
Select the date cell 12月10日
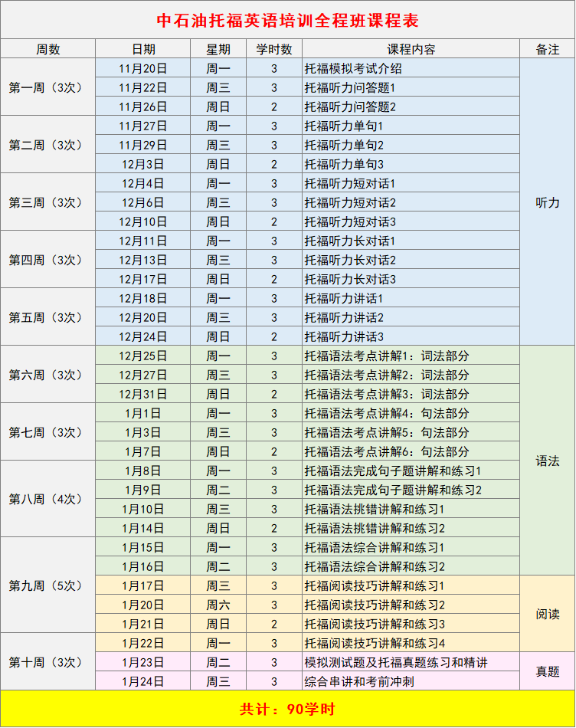point(143,221)
